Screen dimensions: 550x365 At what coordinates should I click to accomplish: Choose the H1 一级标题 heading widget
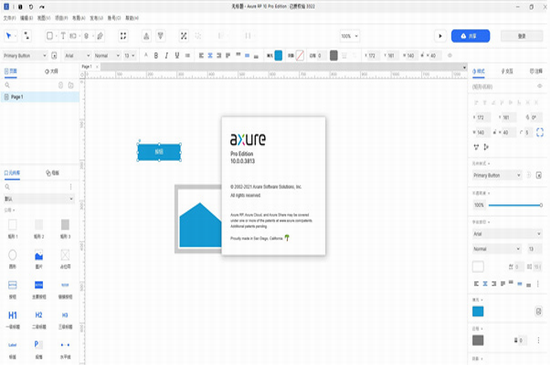[13, 319]
